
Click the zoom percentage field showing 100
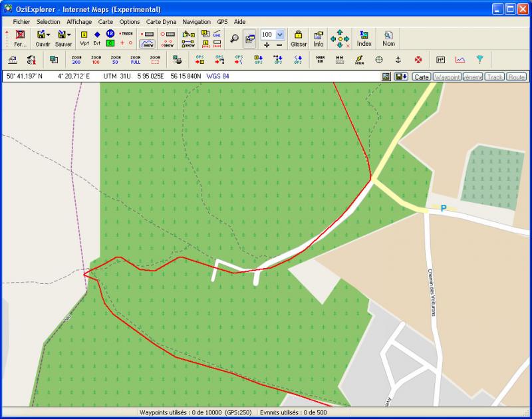tap(268, 35)
